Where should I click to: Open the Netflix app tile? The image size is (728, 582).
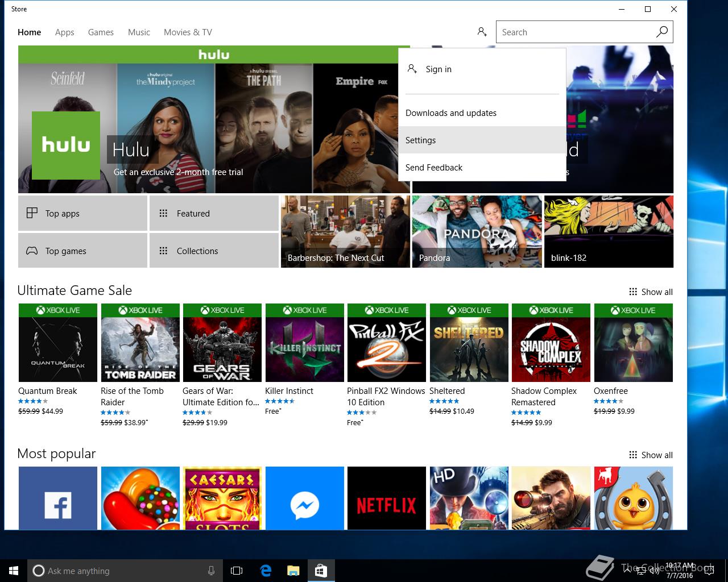387,498
